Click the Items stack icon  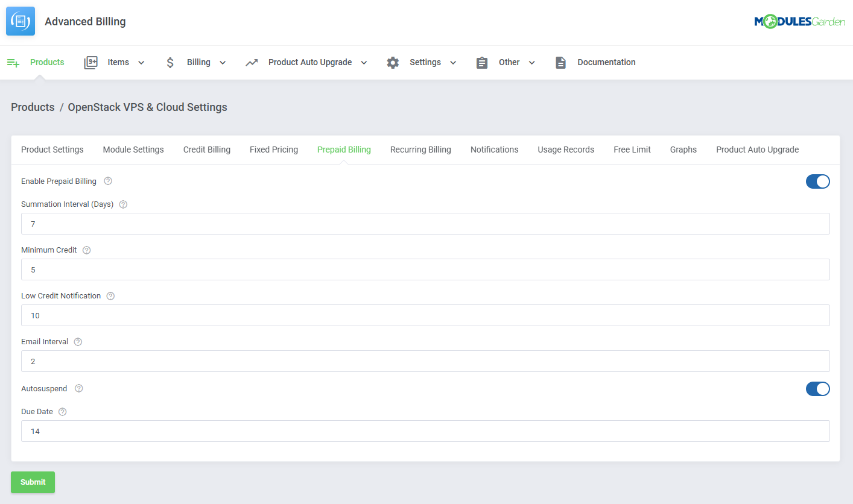tap(90, 63)
